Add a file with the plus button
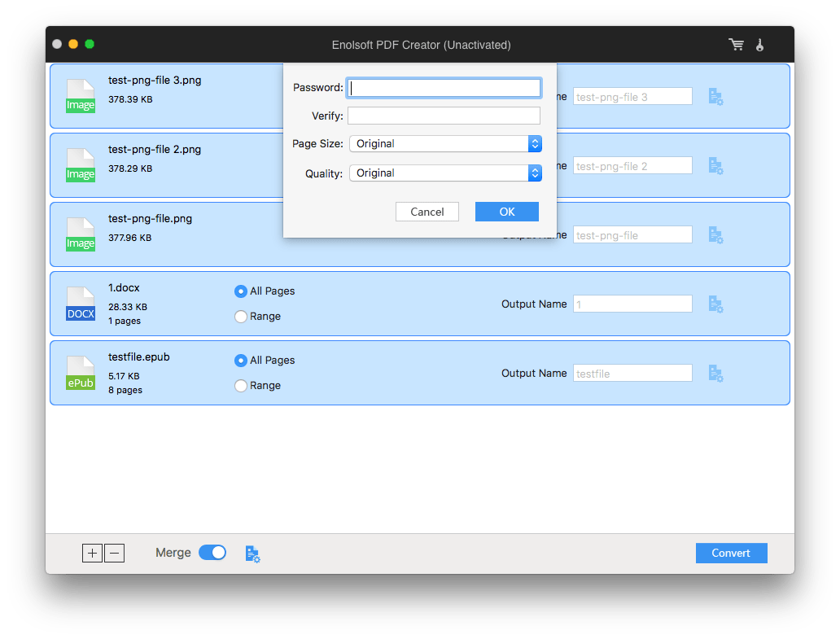This screenshot has height=639, width=840. (93, 553)
